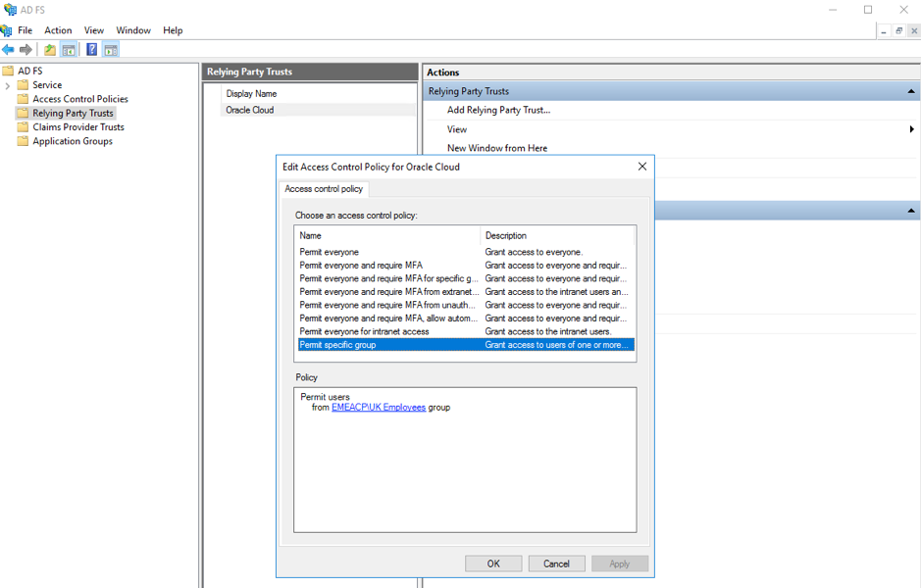Open the EMEACP\UK Employees group link
Viewport: 921px width, 588px height.
pos(379,408)
